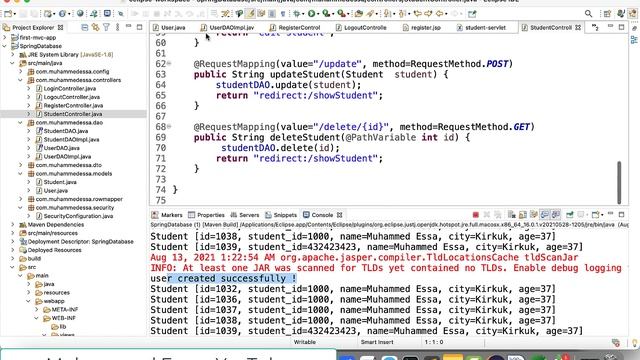The image size is (640, 360).
Task: Show the hidden editor tabs list
Action: pos(595,28)
